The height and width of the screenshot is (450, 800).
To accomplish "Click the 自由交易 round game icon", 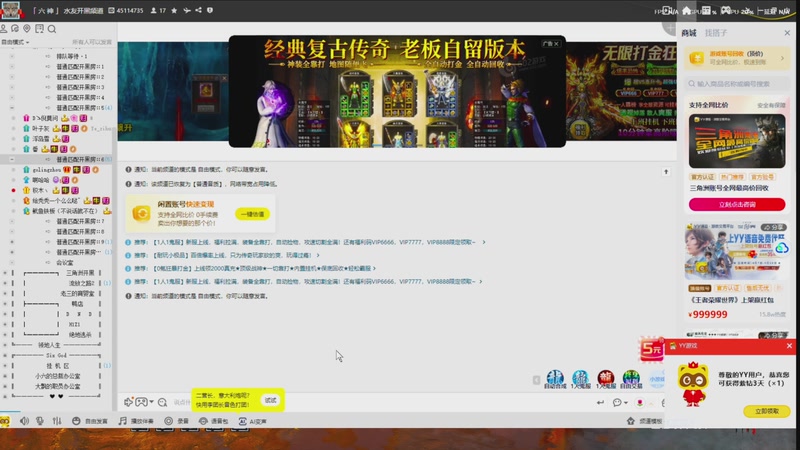I will coord(631,379).
